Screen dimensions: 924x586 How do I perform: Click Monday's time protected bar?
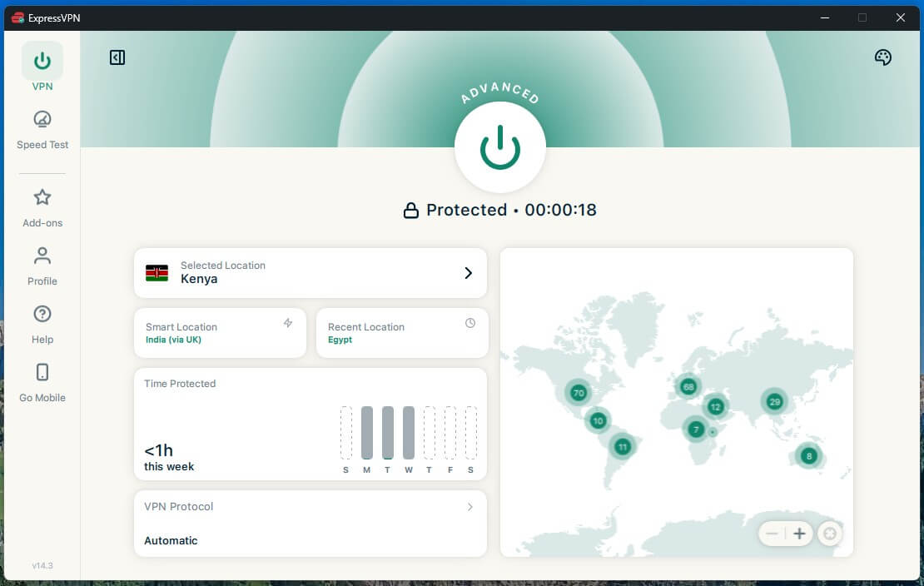click(366, 433)
